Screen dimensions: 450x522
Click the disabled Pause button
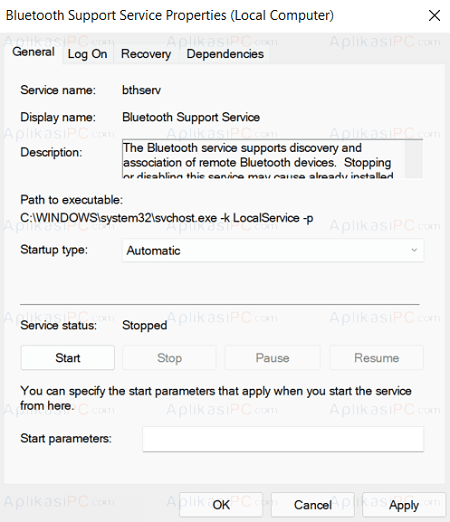(x=272, y=358)
